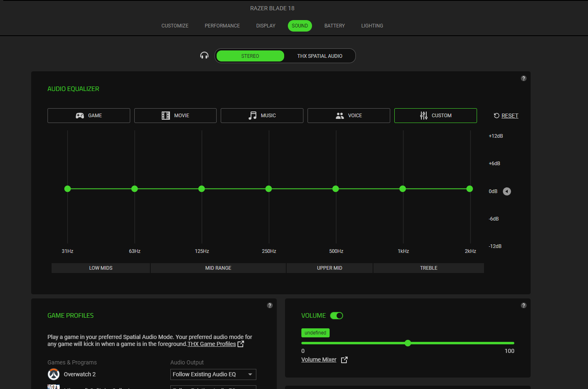Click the 2kHz equalizer slider handle
The height and width of the screenshot is (389, 588).
470,189
